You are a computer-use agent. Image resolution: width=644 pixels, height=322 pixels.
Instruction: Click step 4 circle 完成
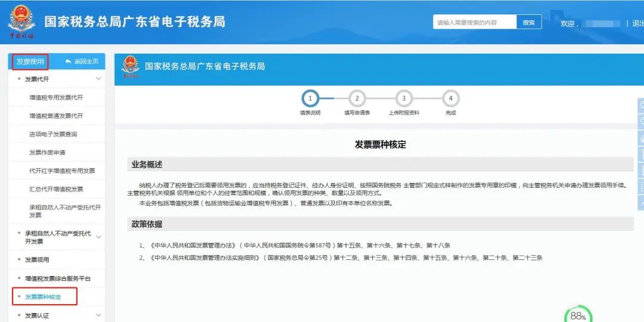[451, 98]
